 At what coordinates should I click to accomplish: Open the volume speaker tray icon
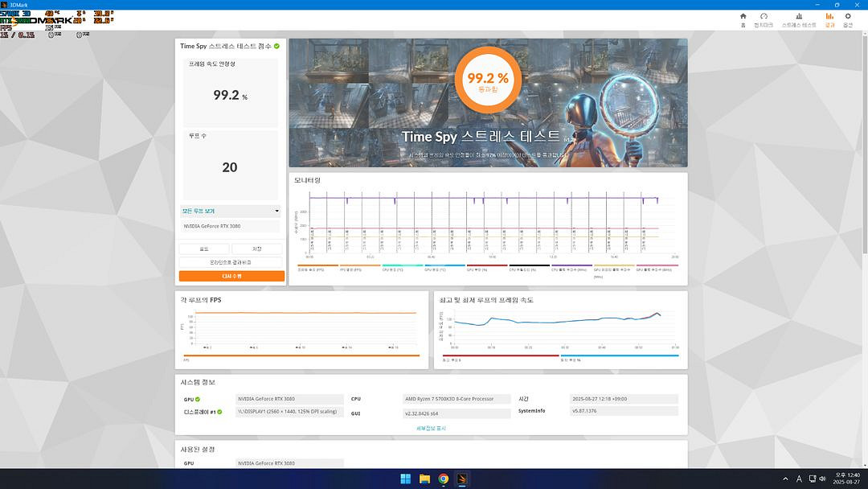pos(822,479)
